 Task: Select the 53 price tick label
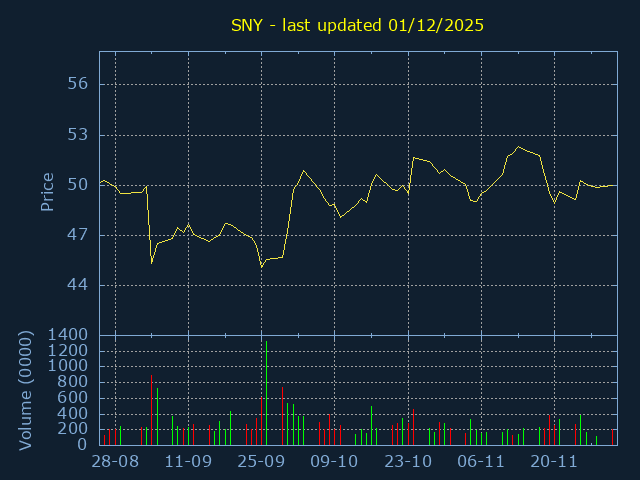(x=78, y=134)
